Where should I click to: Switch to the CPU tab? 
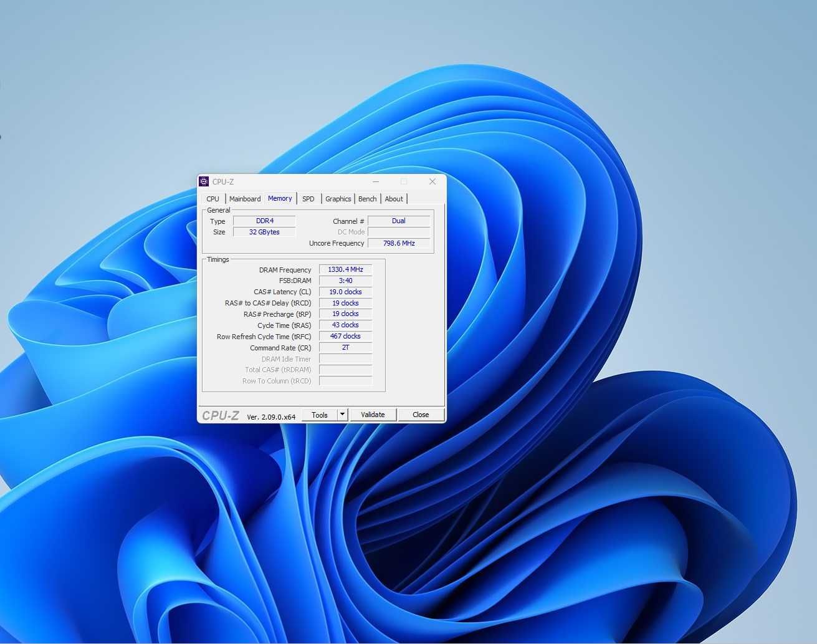tap(213, 199)
